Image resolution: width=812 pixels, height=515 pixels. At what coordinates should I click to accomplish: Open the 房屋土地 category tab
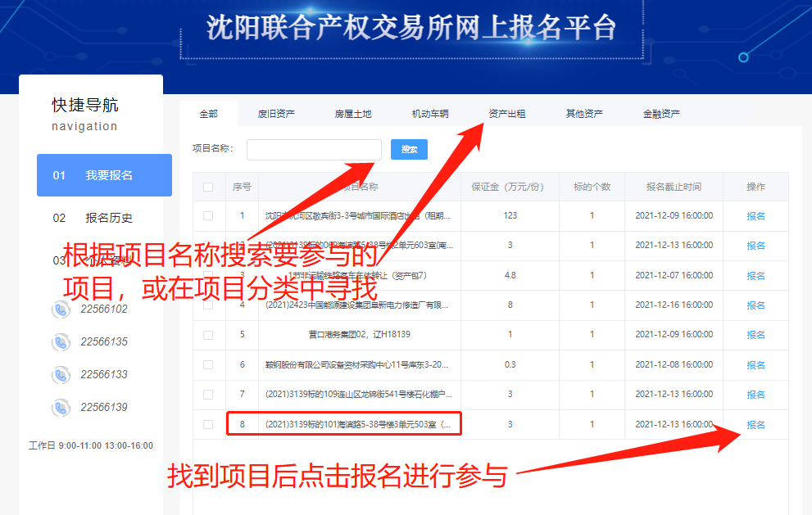tap(353, 114)
